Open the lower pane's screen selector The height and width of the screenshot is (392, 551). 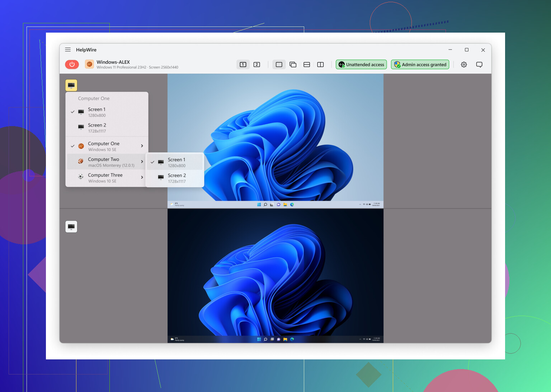[x=71, y=226]
